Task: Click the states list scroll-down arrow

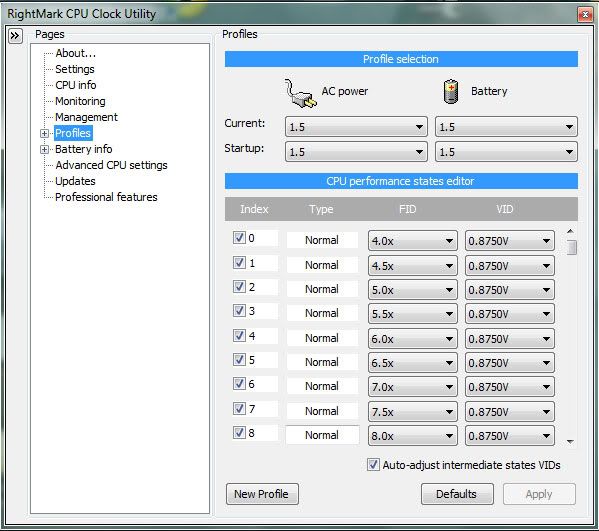Action: point(570,442)
